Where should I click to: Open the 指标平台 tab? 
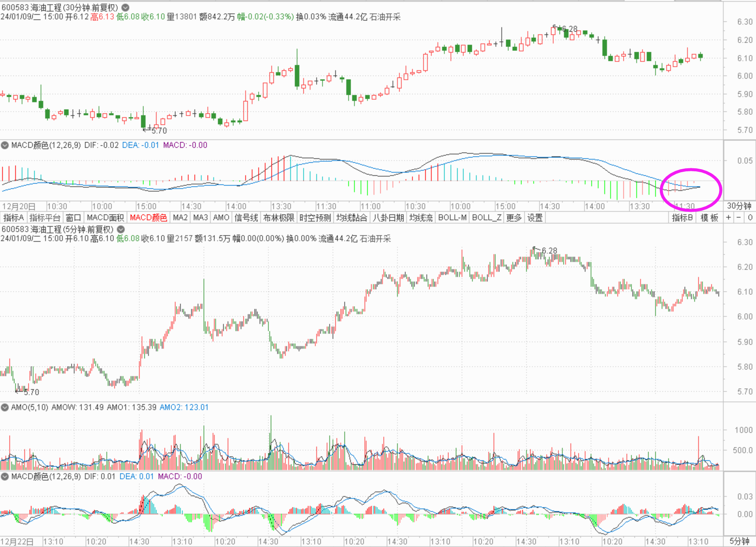point(45,218)
